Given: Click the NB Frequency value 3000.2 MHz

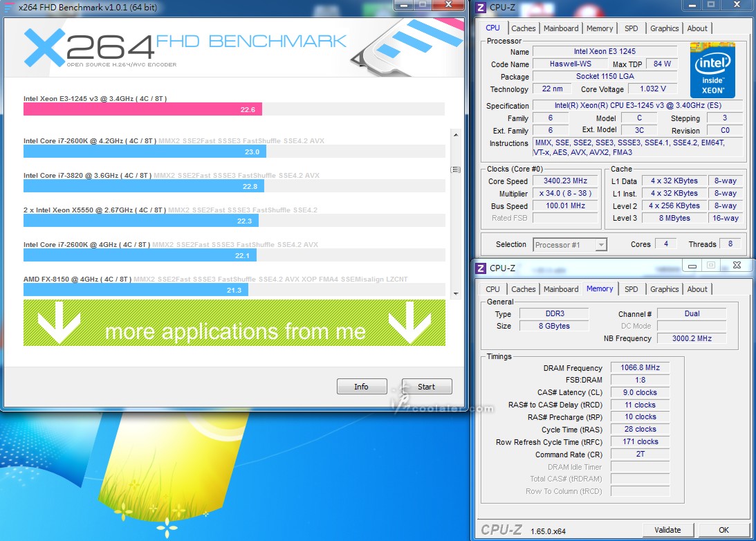Looking at the screenshot, I should point(692,339).
